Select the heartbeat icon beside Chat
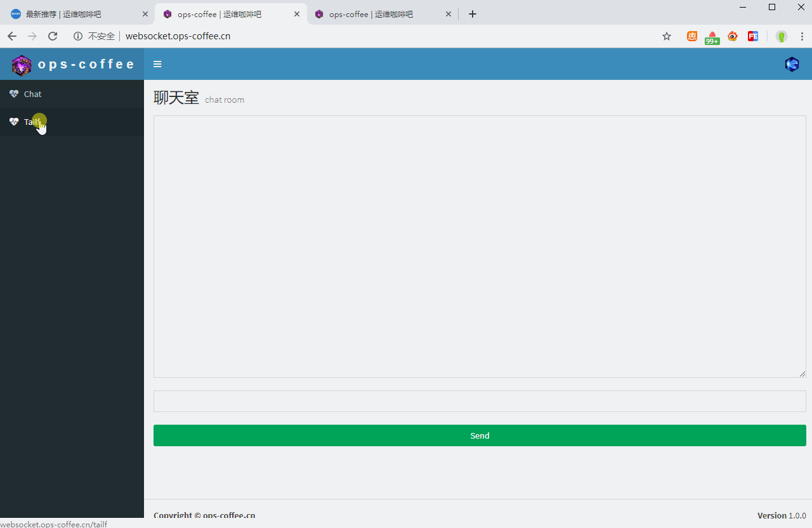Image resolution: width=812 pixels, height=528 pixels. coord(14,93)
